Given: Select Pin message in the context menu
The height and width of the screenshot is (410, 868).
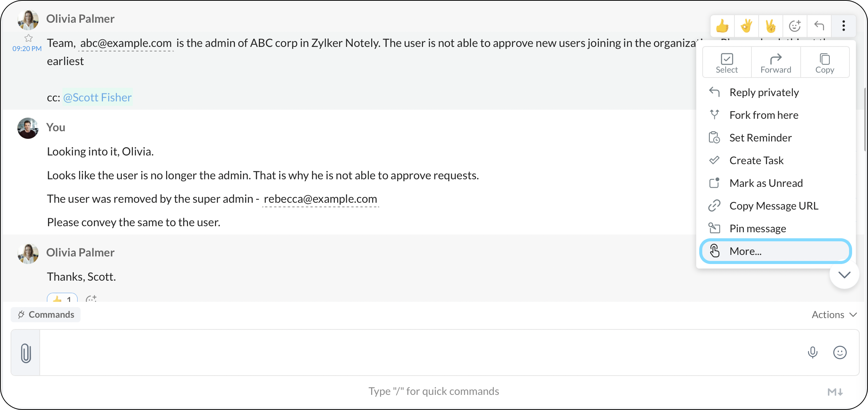Looking at the screenshot, I should click(x=758, y=228).
